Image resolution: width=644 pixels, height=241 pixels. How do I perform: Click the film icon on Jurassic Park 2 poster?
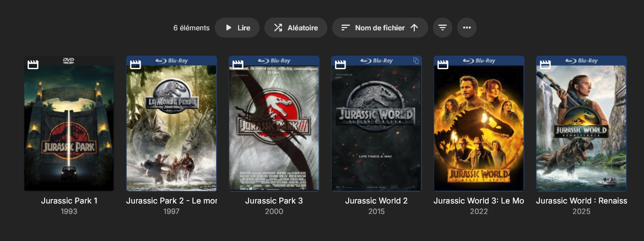pos(136,65)
